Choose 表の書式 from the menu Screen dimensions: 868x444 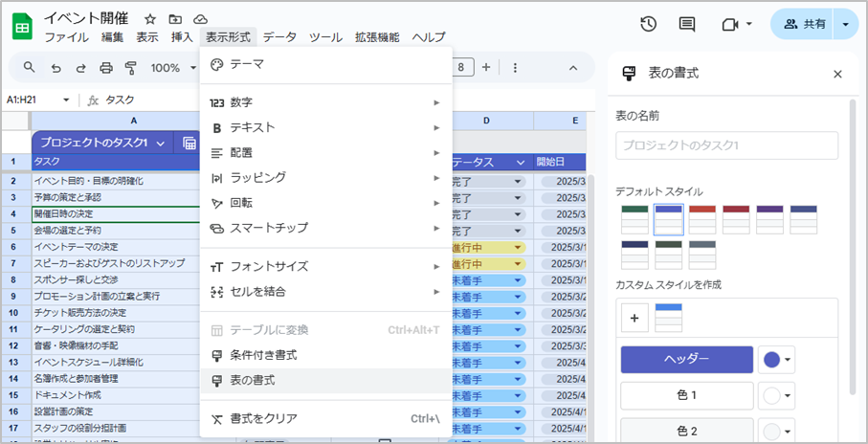coord(326,381)
